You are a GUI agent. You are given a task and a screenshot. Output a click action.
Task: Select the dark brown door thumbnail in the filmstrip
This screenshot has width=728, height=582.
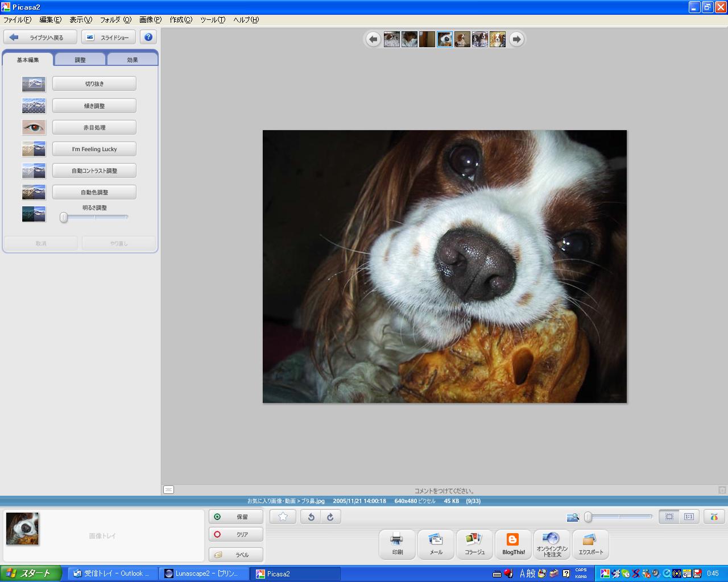click(427, 39)
